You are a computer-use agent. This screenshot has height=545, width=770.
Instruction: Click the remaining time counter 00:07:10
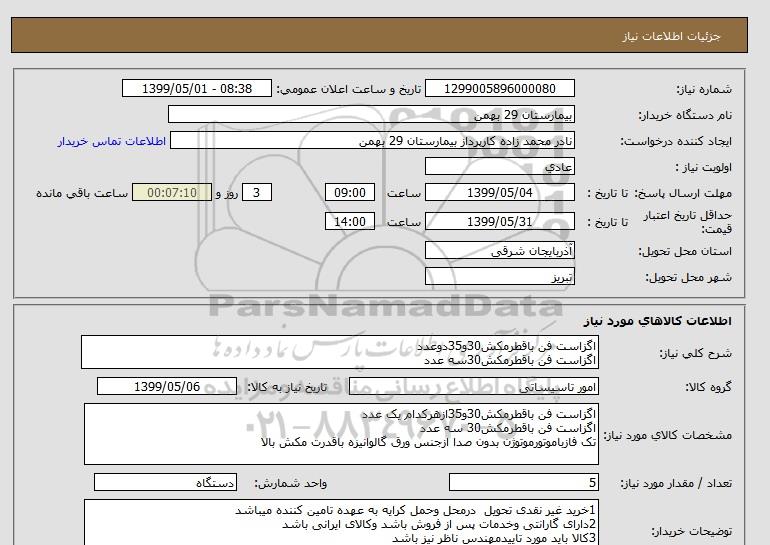[x=172, y=192]
